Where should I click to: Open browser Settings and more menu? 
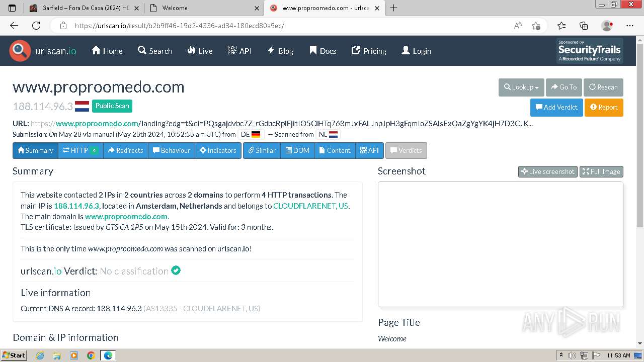[630, 26]
